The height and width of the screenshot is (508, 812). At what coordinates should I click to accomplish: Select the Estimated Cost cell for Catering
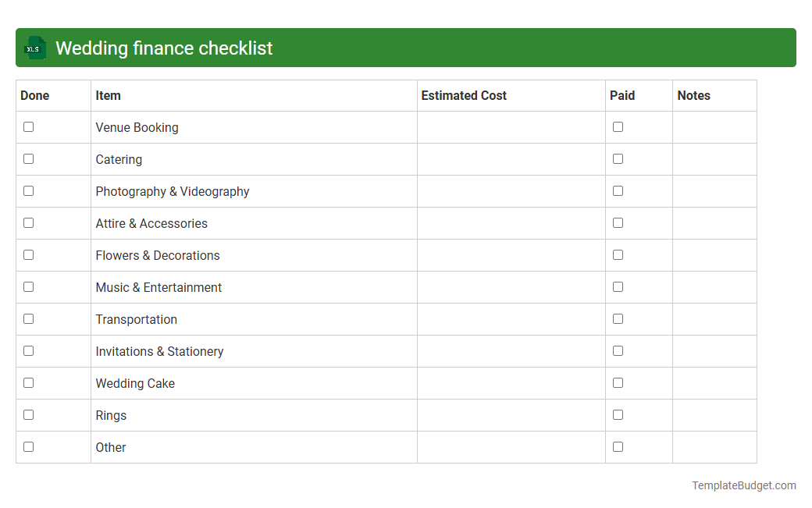point(511,159)
